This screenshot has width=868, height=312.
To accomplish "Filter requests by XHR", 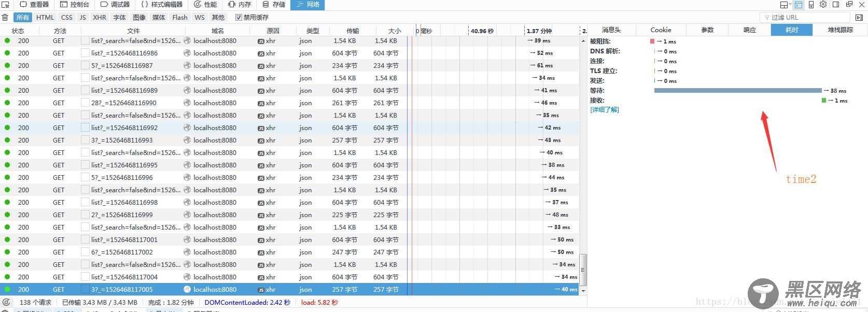I will coord(100,17).
